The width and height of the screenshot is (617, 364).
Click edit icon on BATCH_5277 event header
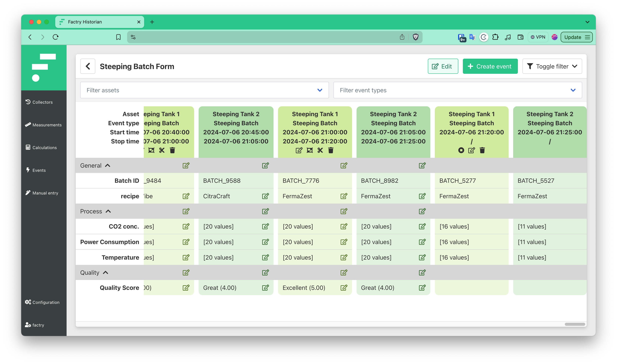coord(471,150)
